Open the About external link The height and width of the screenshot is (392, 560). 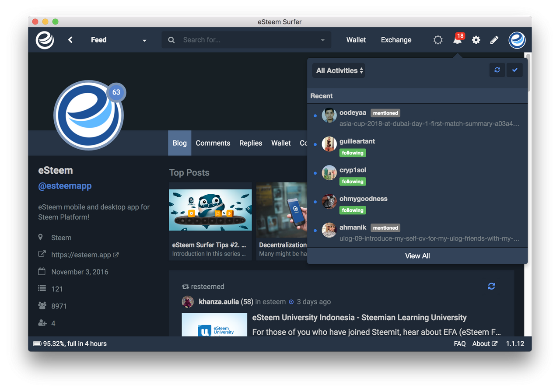[485, 343]
